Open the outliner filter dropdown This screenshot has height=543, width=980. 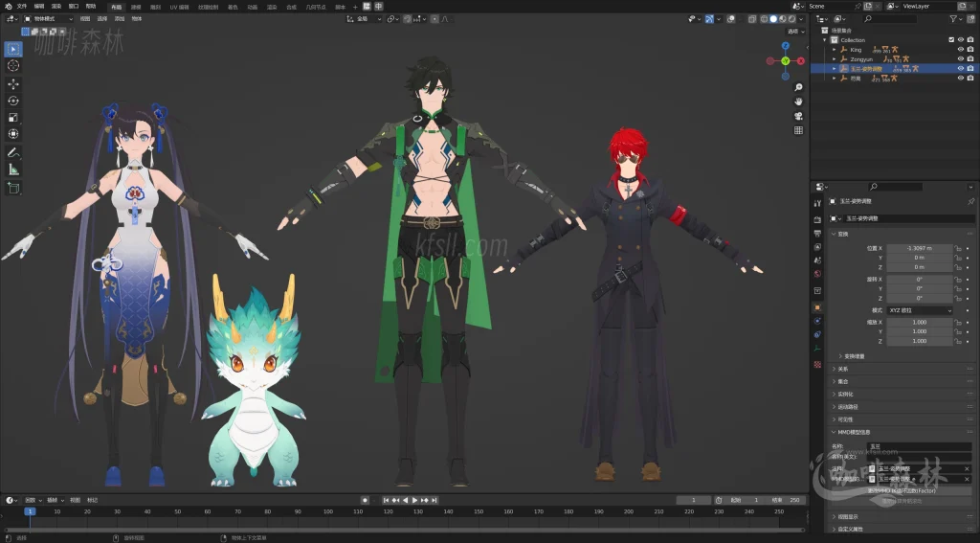pyautogui.click(x=956, y=19)
